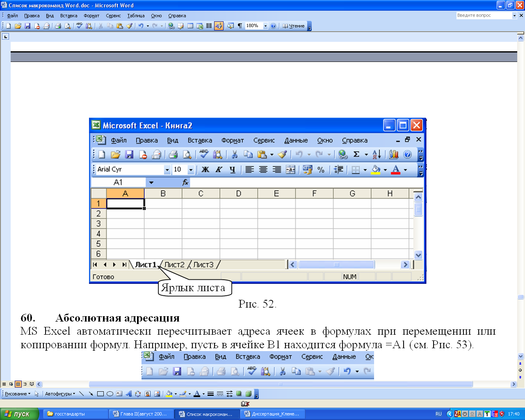This screenshot has width=525, height=420.
Task: Insert a Text Box from Drawing toolbar
Action: pyautogui.click(x=119, y=394)
